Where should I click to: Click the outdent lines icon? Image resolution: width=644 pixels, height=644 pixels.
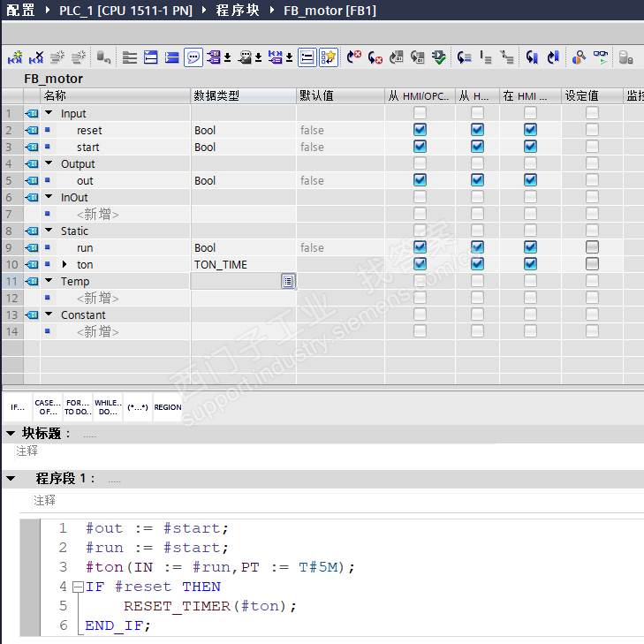pos(486,57)
